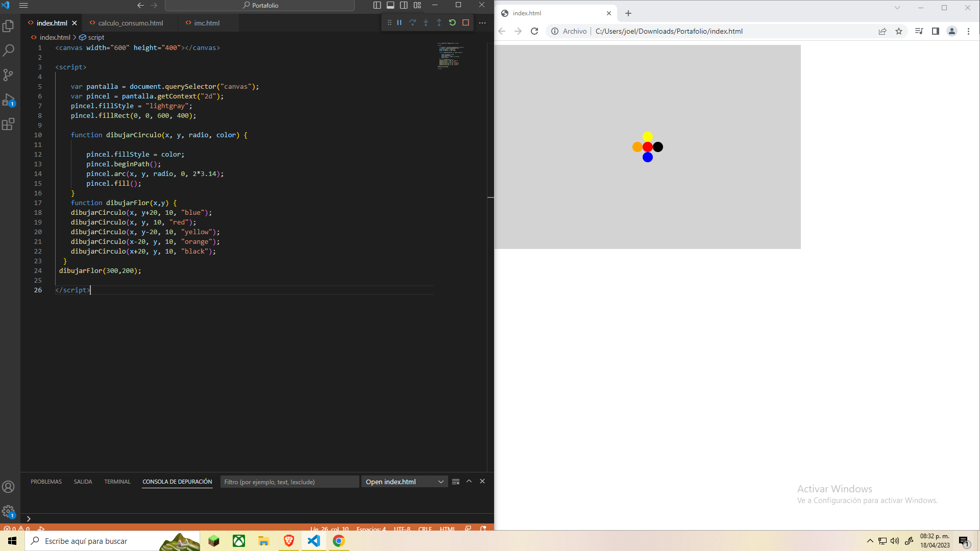This screenshot has height=551, width=980.
Task: Close the bottom panel
Action: click(482, 481)
